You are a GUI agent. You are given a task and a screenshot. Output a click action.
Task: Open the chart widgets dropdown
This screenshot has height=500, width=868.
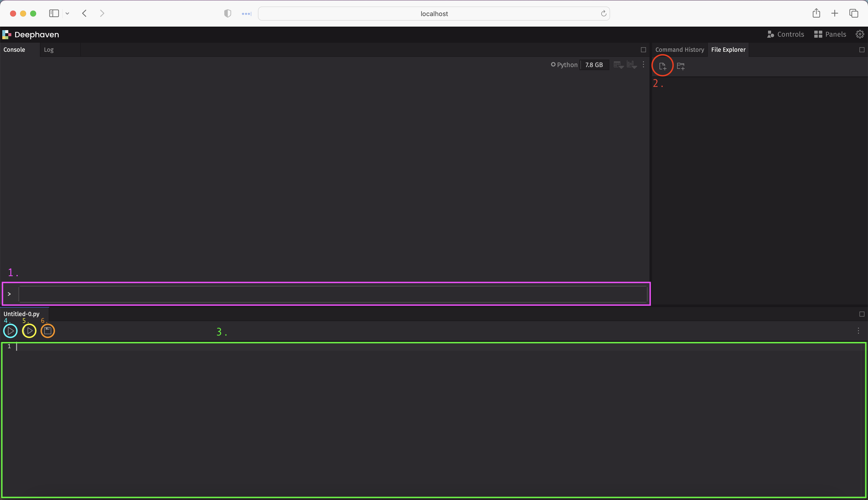tap(631, 65)
